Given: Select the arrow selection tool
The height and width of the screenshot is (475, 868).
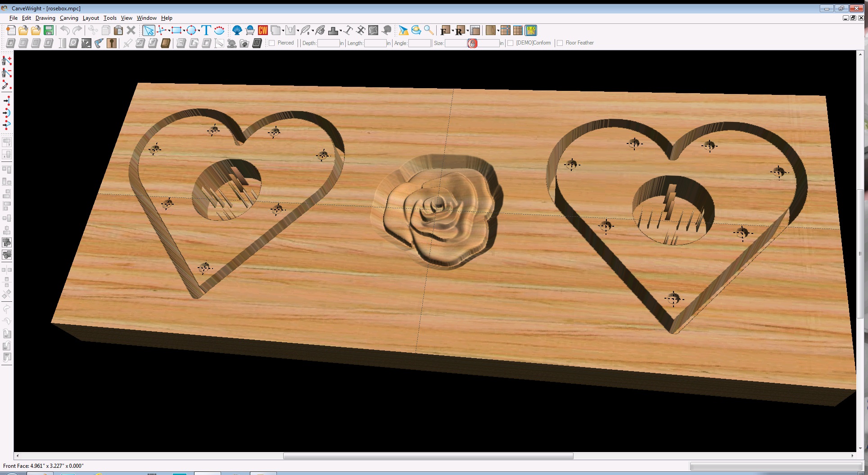Looking at the screenshot, I should coord(148,31).
